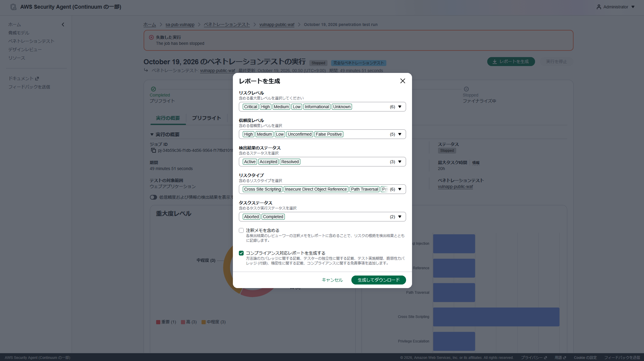
Task: Open the 信頼度レベル multiselect dropdown arrow
Action: point(400,134)
